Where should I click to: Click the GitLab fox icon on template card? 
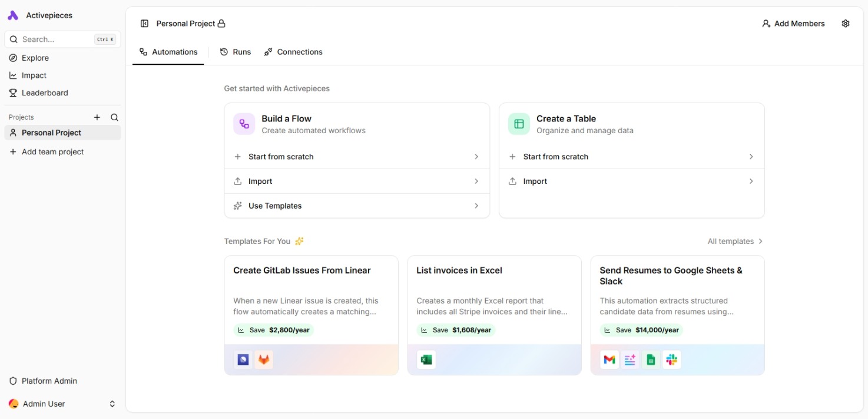[264, 359]
